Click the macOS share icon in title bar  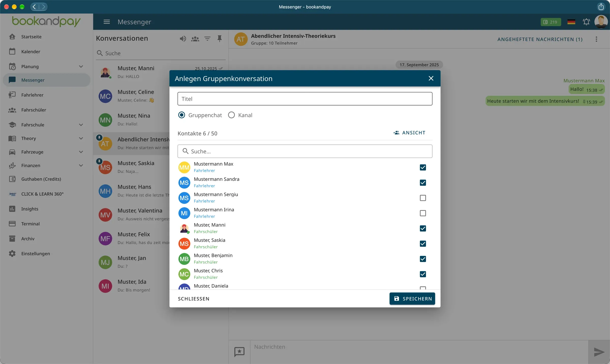pos(601,7)
